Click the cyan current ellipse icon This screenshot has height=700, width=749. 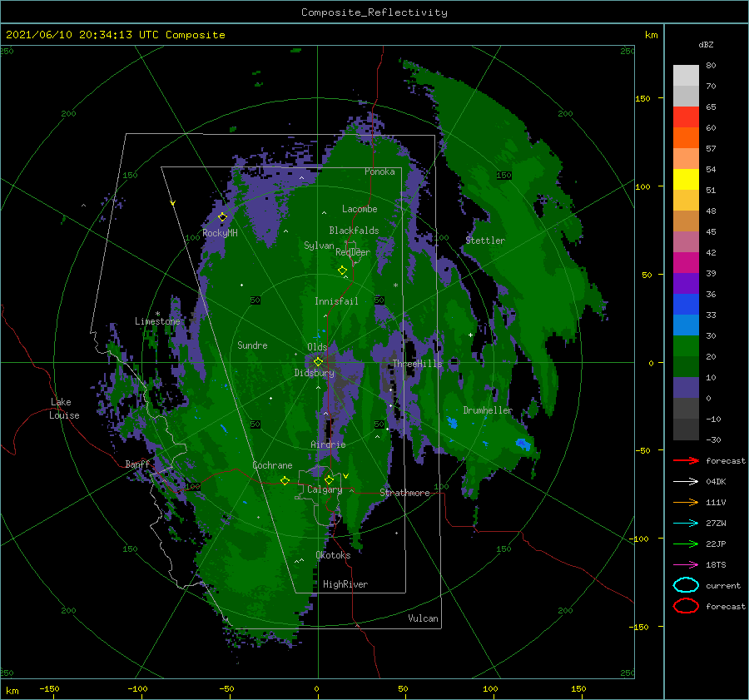point(686,585)
